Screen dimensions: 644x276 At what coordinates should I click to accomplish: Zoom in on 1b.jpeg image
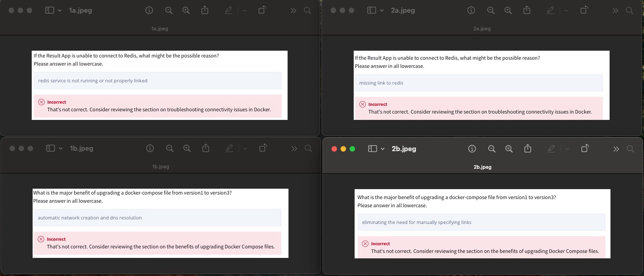click(x=187, y=148)
